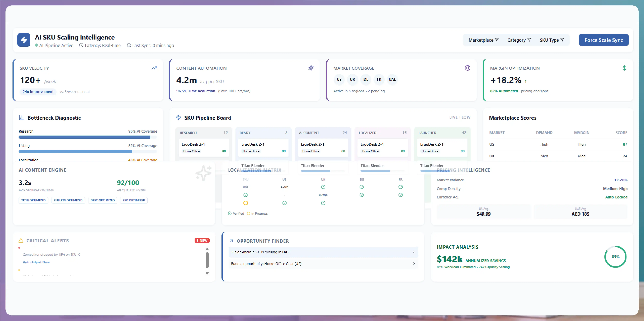
Task: Select the UK region chip in Market Coverage
Action: [352, 79]
